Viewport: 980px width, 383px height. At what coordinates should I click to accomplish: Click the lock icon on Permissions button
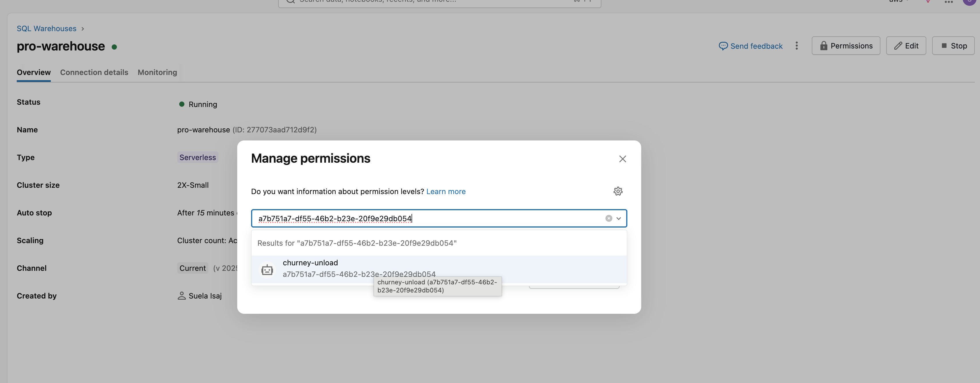point(824,46)
